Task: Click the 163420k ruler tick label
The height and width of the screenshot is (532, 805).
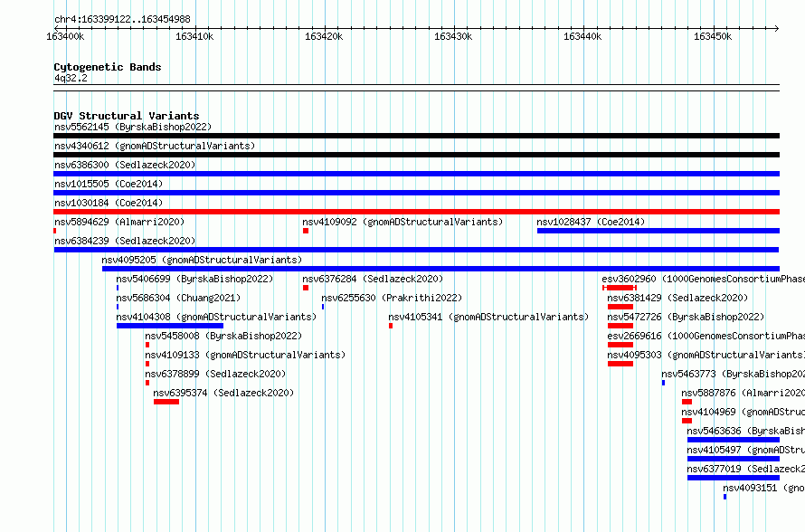Action: point(324,36)
